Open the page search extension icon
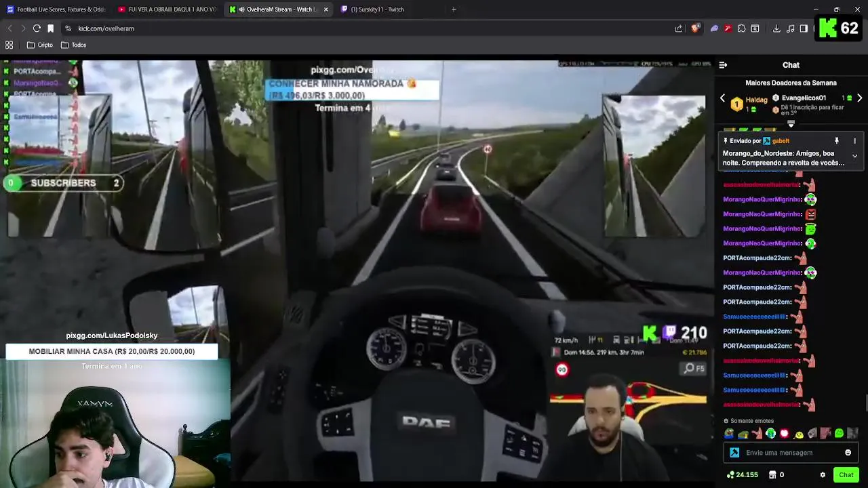This screenshot has height=488, width=868. click(755, 28)
